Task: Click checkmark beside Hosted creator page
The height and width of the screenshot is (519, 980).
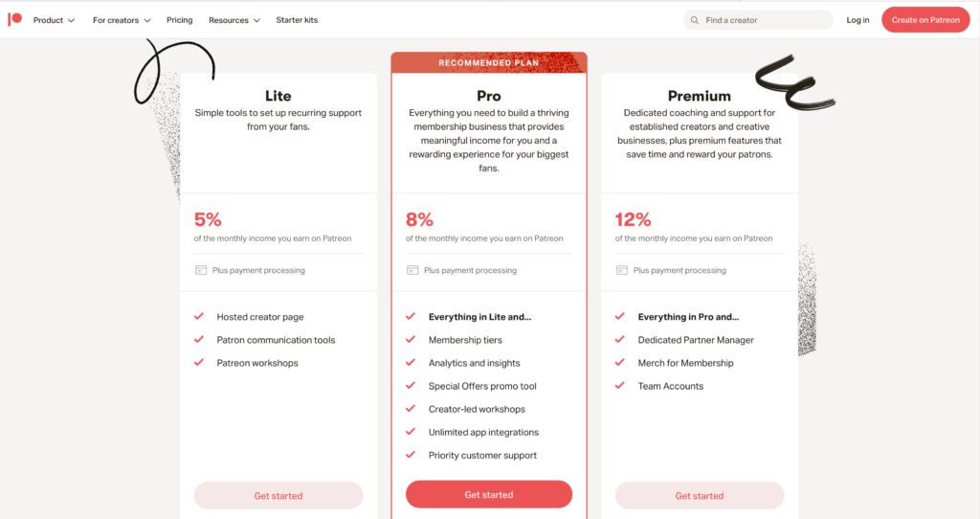Action: tap(199, 316)
